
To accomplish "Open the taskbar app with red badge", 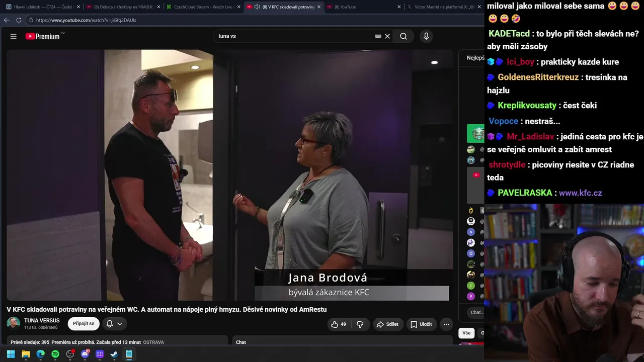I will click(x=70, y=354).
